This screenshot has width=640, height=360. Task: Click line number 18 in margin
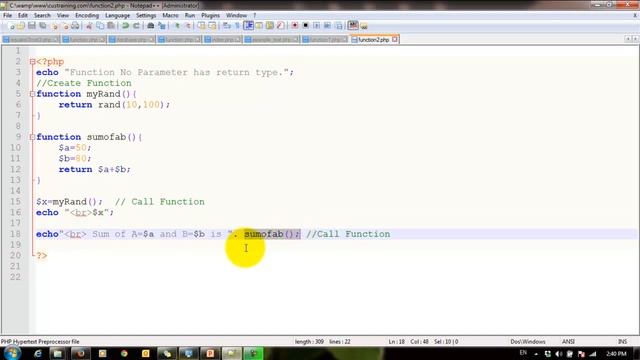pos(15,234)
